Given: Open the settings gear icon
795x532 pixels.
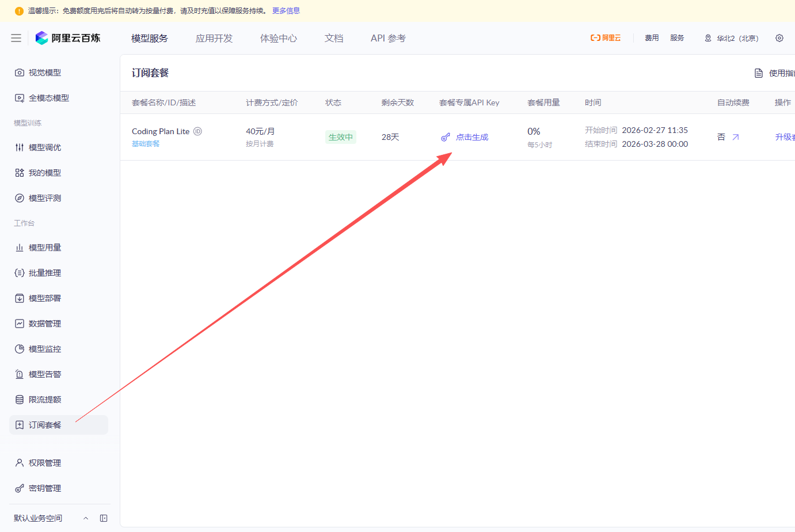Looking at the screenshot, I should click(779, 38).
